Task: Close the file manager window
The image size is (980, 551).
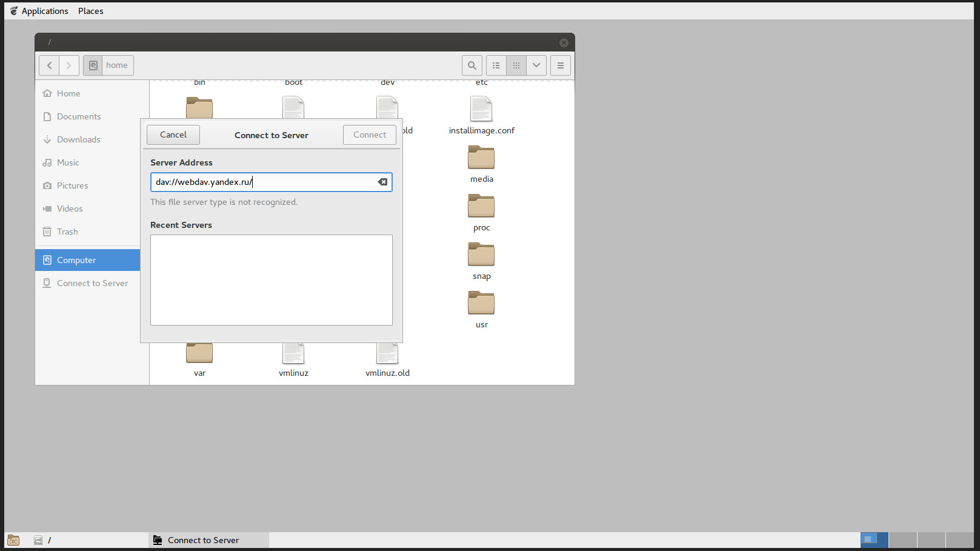Action: point(564,42)
